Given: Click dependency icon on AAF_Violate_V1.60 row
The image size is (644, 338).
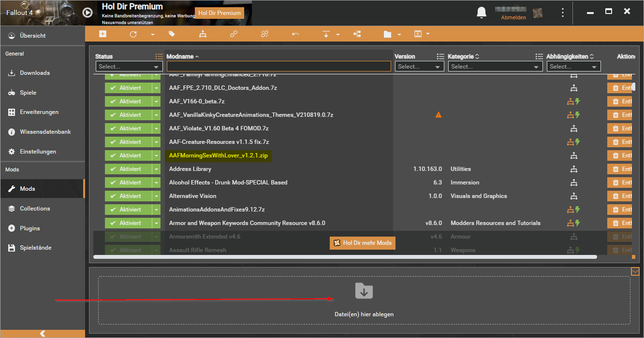Looking at the screenshot, I should (x=573, y=128).
